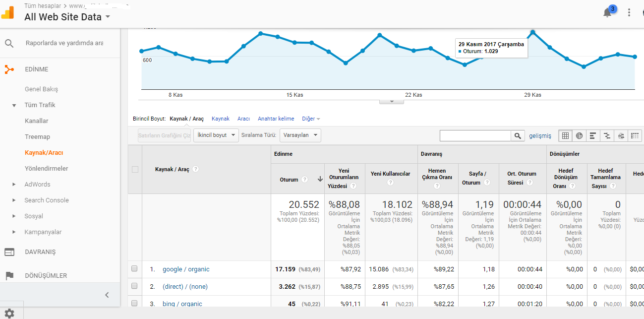Select the data table view icon
This screenshot has width=644, height=319.
[565, 135]
